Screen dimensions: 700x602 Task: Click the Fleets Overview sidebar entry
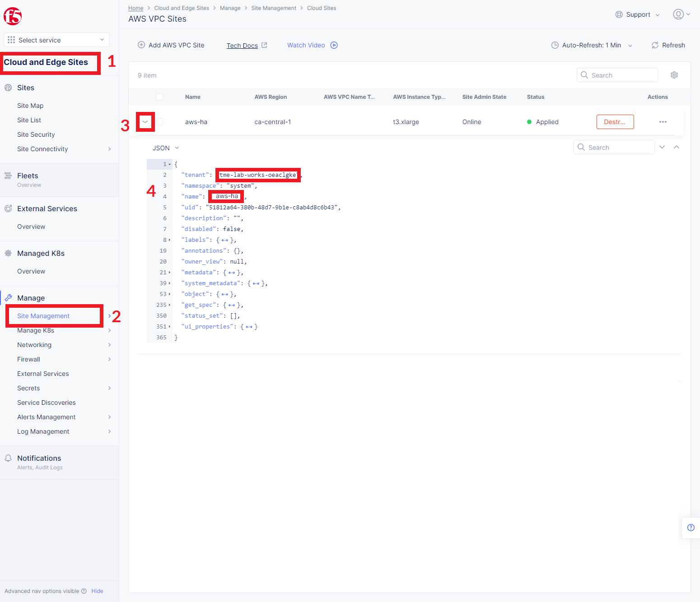point(29,185)
